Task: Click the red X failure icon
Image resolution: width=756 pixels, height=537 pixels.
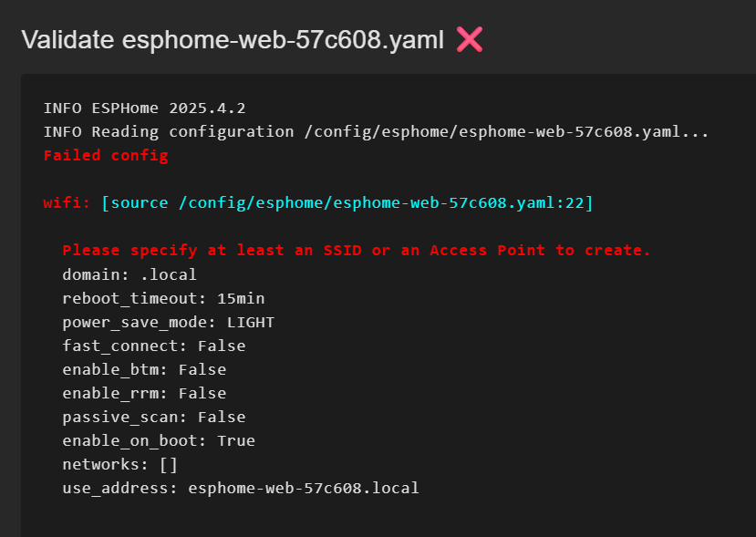Action: 469,39
